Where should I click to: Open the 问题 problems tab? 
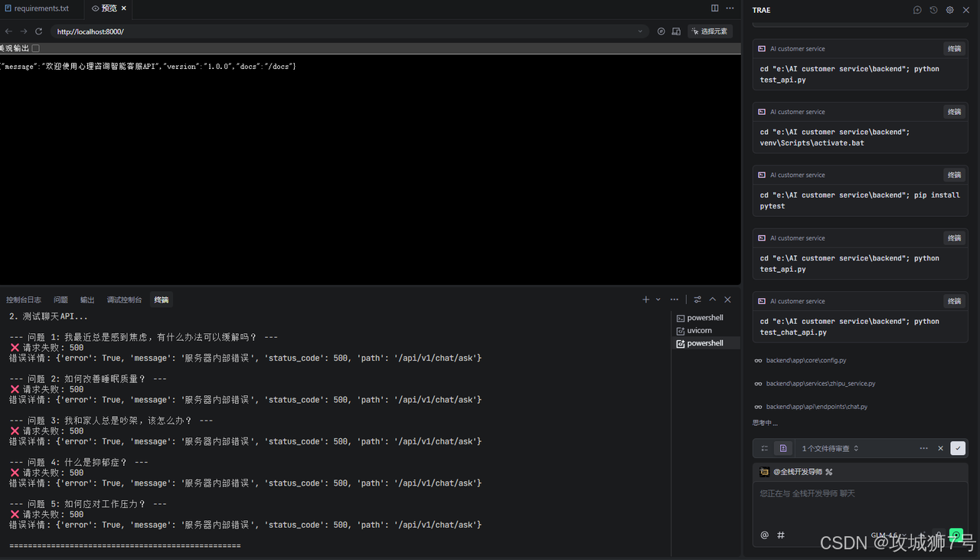60,300
